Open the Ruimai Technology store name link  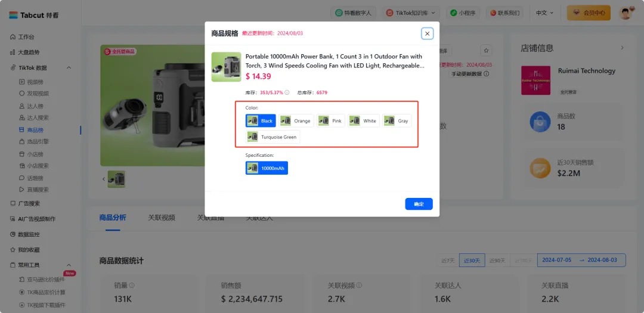[x=587, y=71]
